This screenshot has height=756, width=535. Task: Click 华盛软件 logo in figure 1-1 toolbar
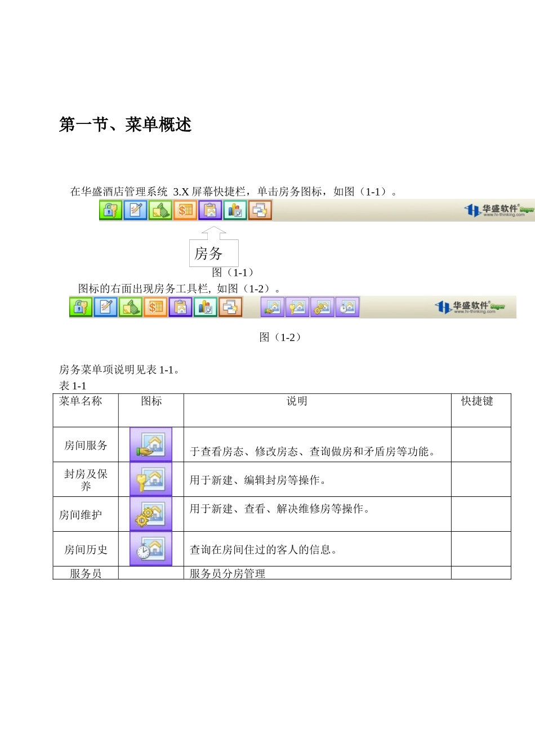499,210
